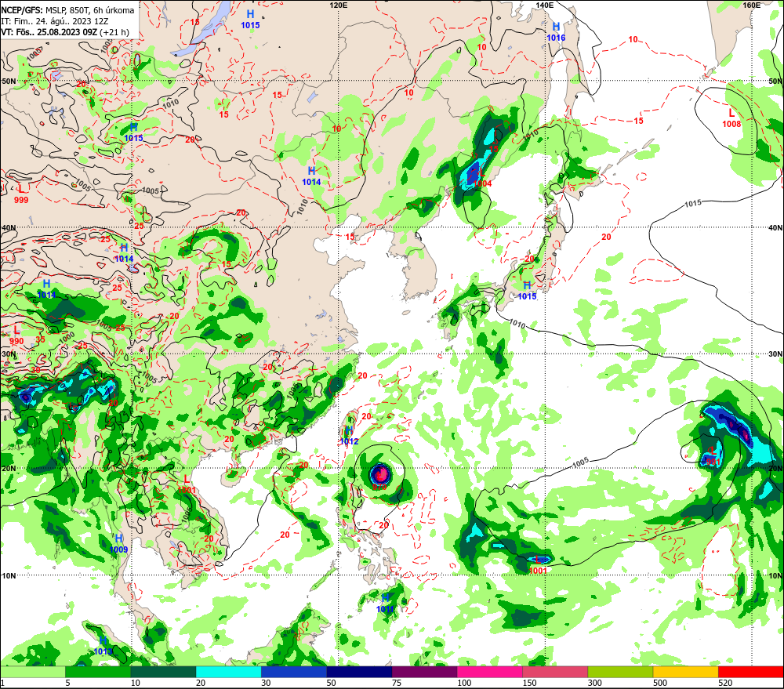Click the VT valid time '25.08.2023 09Z'
784x689 pixels.
click(x=65, y=32)
